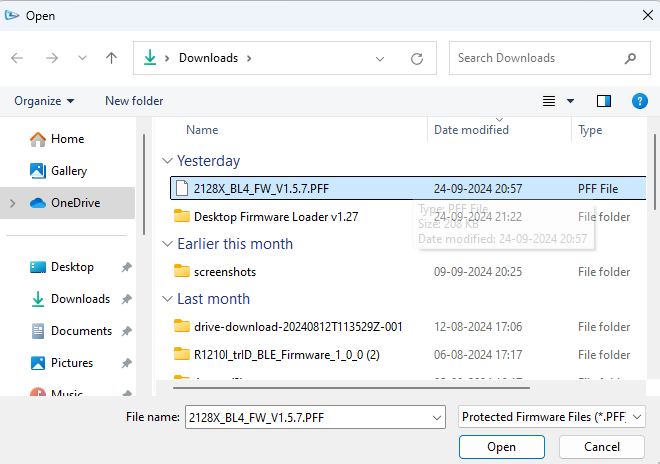This screenshot has width=660, height=464.
Task: Click the Back navigation arrow
Action: tap(17, 58)
